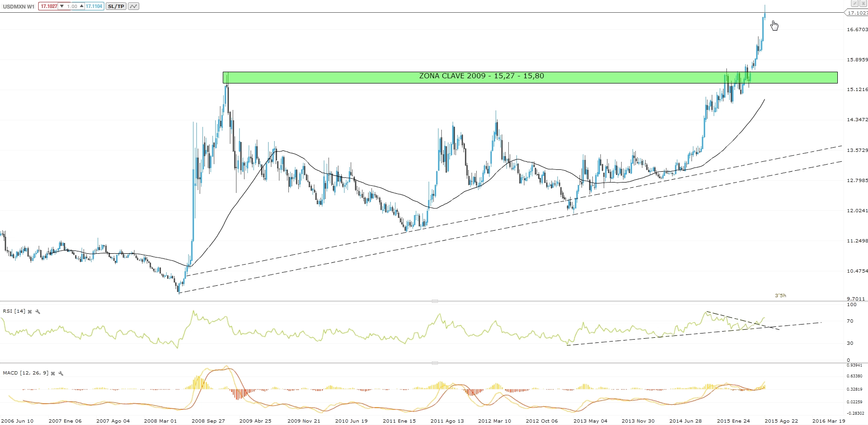Click the 2015 Ago 22 date label
Image resolution: width=868 pixels, height=425 pixels.
point(782,421)
